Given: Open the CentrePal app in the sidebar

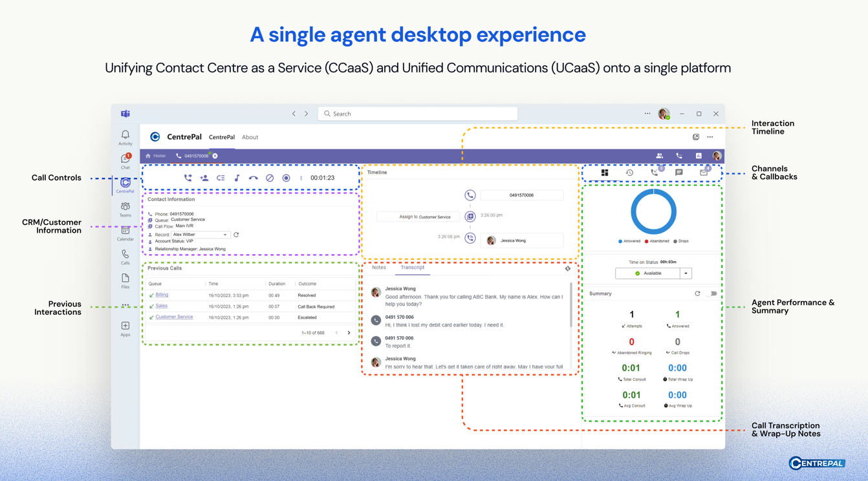Looking at the screenshot, I should [125, 185].
